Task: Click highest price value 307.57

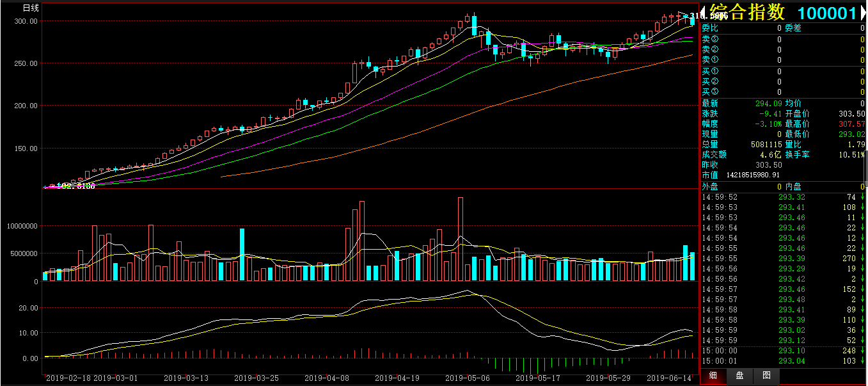Action: pyautogui.click(x=851, y=124)
